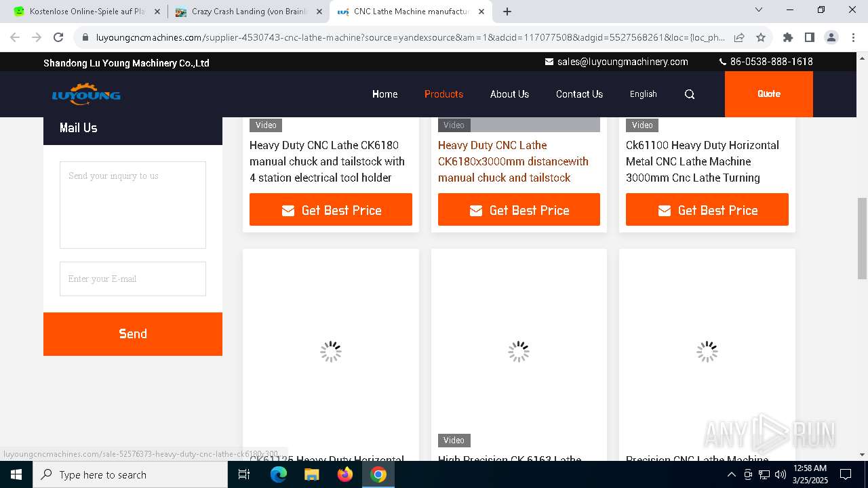This screenshot has width=868, height=488.
Task: Click the Chrome icon on taskbar
Action: (378, 474)
